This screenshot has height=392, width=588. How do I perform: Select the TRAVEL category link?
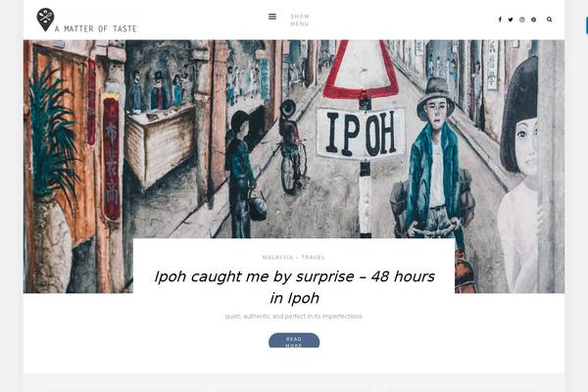[314, 257]
